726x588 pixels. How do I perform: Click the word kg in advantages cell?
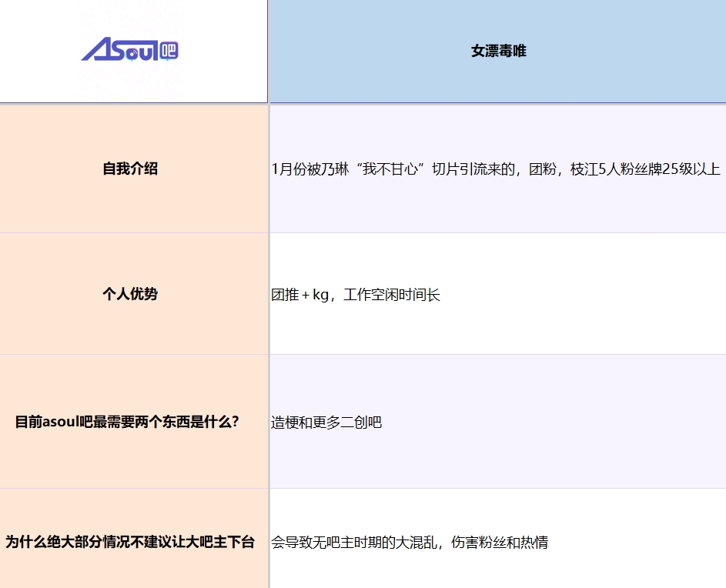click(x=320, y=295)
